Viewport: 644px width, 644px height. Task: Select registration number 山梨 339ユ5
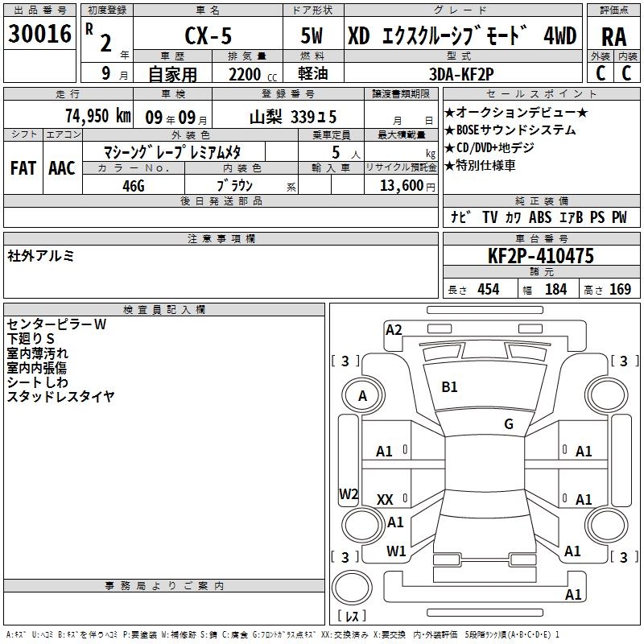pyautogui.click(x=293, y=118)
